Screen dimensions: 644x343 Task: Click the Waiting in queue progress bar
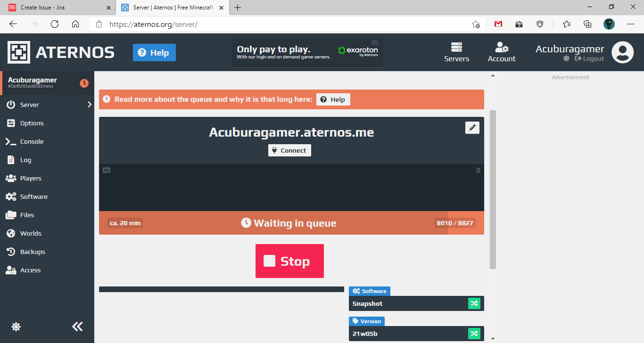click(291, 223)
